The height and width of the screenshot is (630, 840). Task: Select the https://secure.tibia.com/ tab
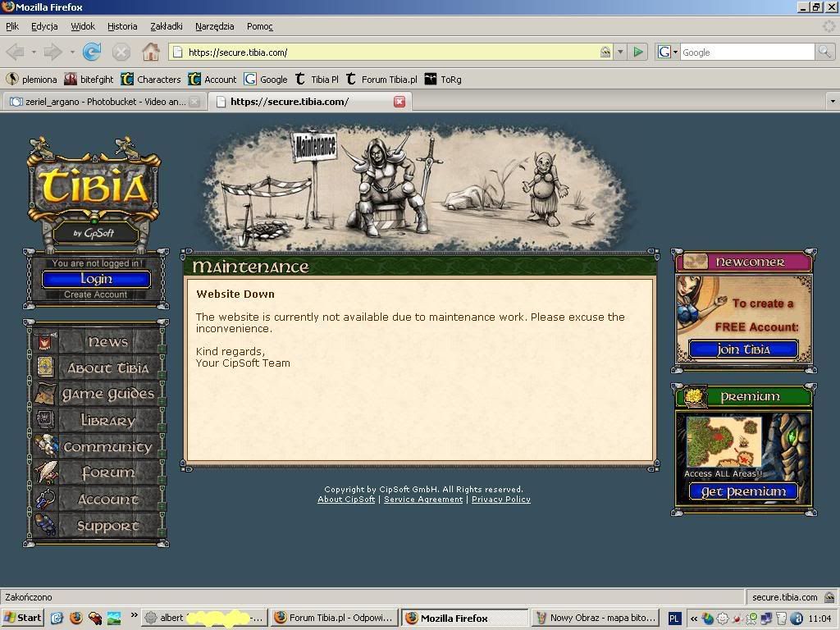[309, 102]
